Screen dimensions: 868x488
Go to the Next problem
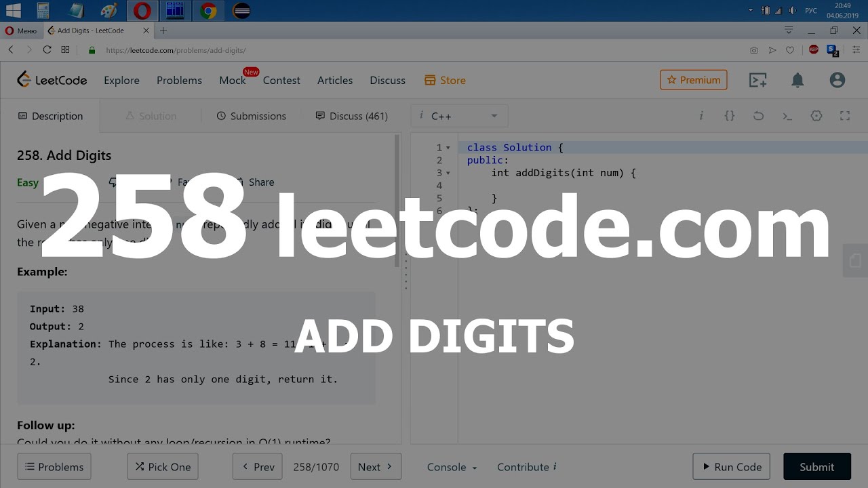(376, 467)
